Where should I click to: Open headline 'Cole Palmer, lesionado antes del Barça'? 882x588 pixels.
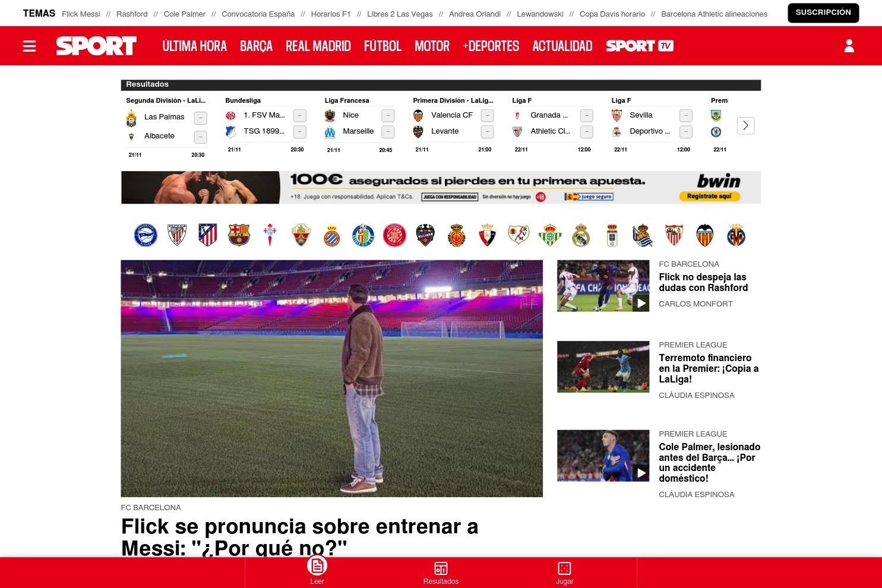click(709, 462)
